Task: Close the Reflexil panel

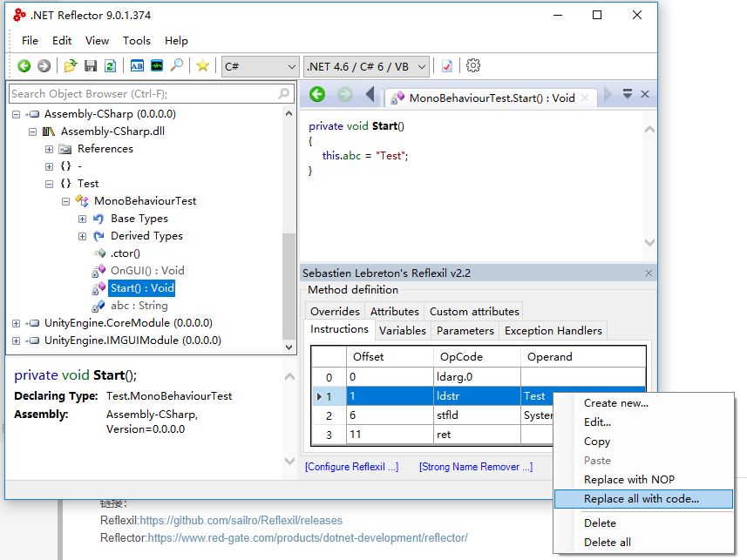Action: pyautogui.click(x=649, y=273)
